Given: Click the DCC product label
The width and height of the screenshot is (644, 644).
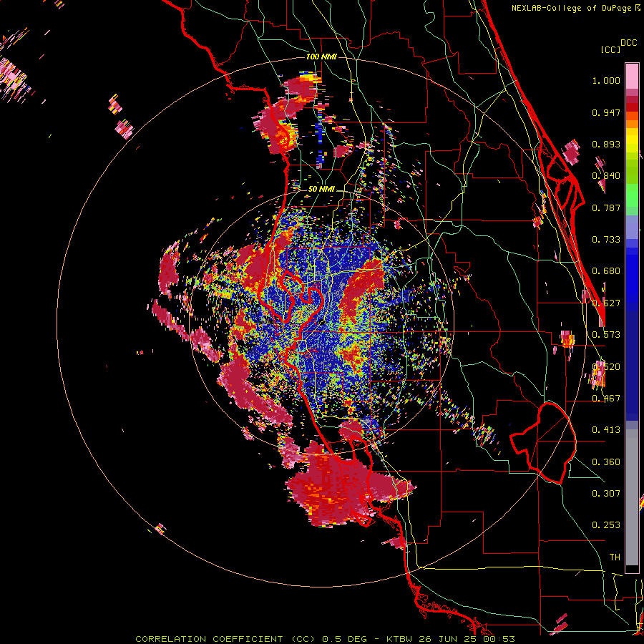Looking at the screenshot, I should coord(628,43).
